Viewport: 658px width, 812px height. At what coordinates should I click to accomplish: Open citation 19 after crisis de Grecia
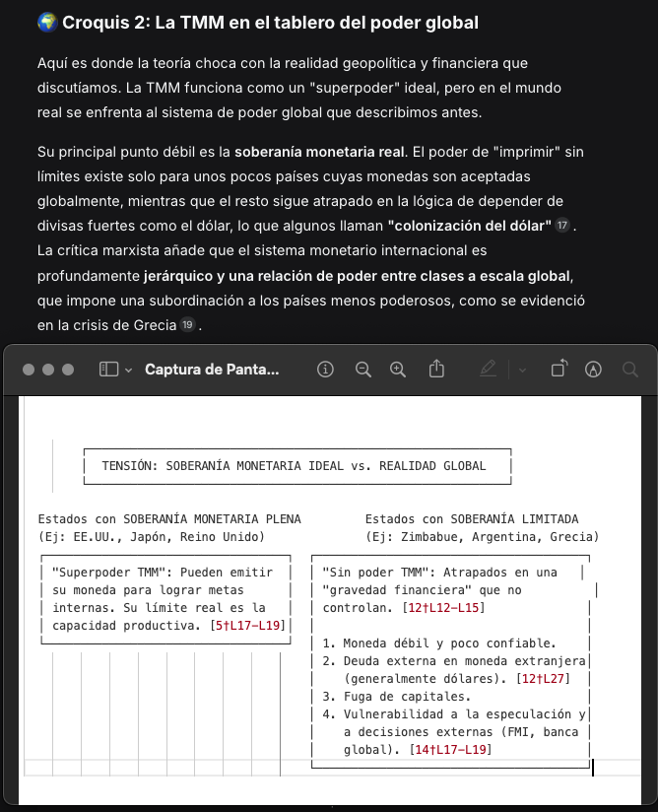click(x=187, y=324)
